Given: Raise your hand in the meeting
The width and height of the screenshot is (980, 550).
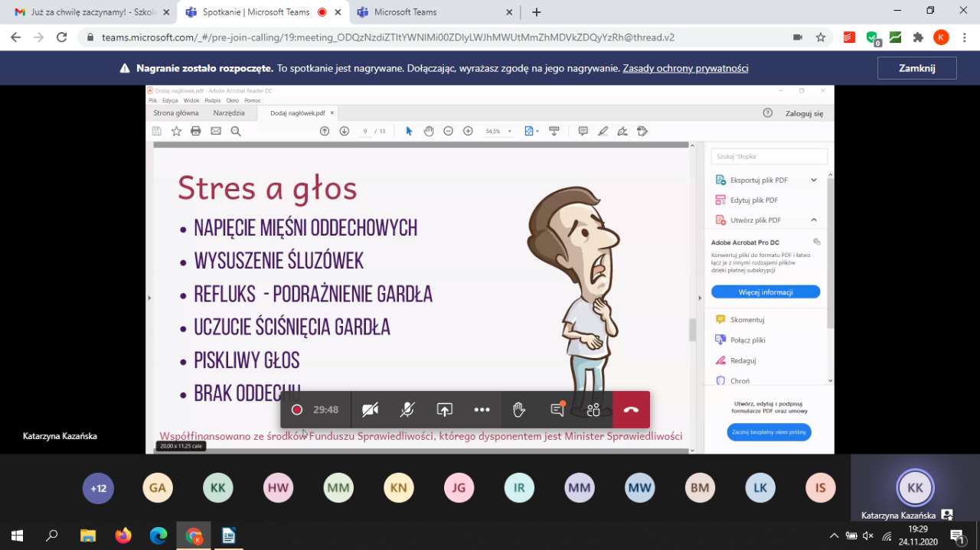Looking at the screenshot, I should click(519, 410).
